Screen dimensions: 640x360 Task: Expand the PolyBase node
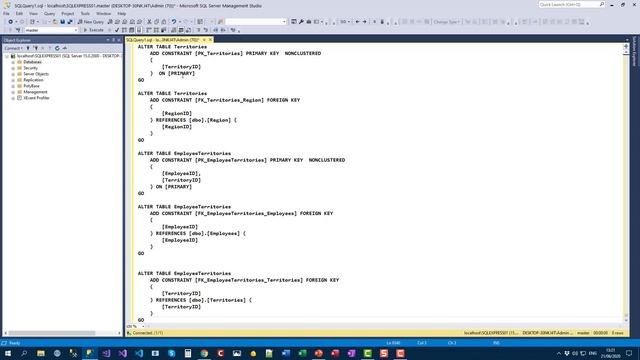[x=13, y=86]
